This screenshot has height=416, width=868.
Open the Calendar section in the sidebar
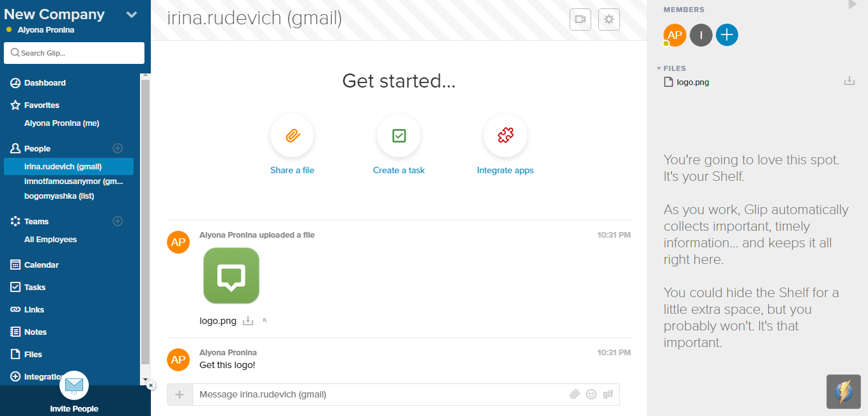pyautogui.click(x=41, y=265)
